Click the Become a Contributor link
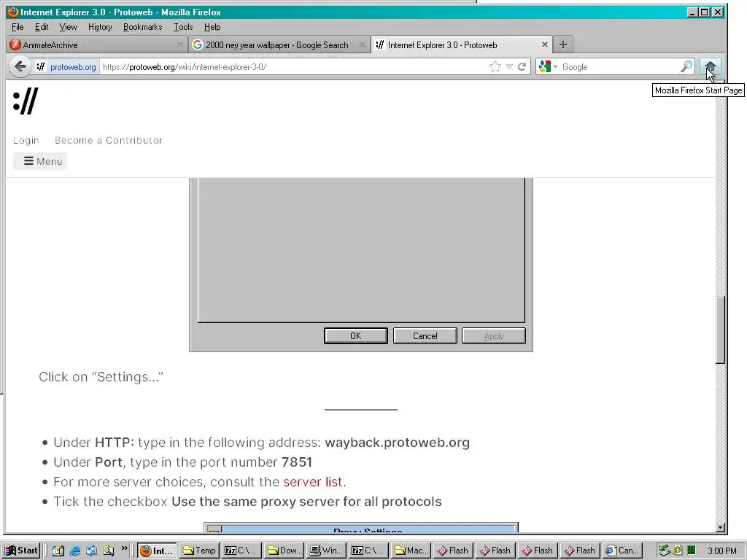This screenshot has height=560, width=747. pos(109,141)
